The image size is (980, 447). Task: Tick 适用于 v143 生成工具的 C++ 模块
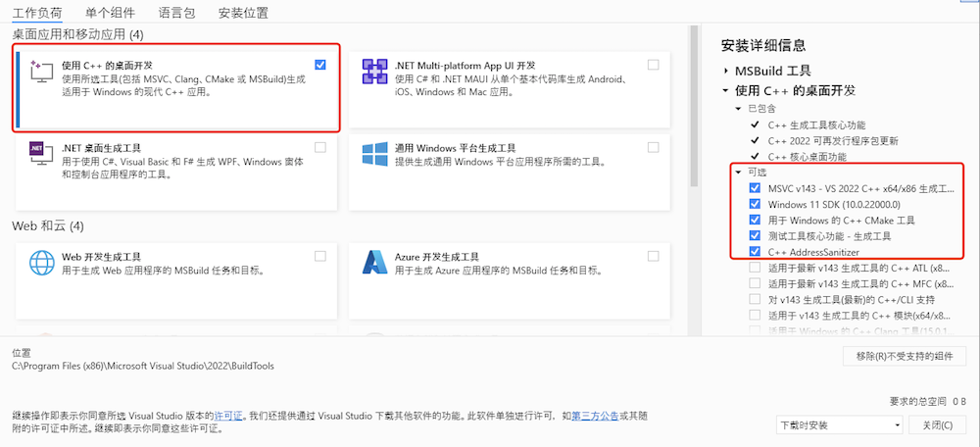click(x=755, y=315)
